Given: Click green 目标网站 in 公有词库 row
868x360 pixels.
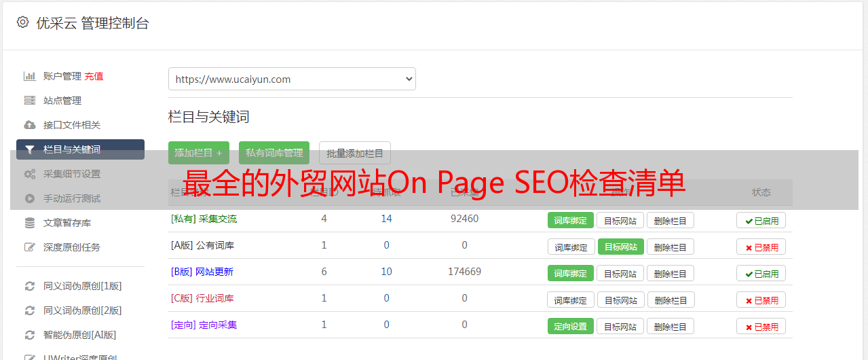Looking at the screenshot, I should tap(621, 247).
